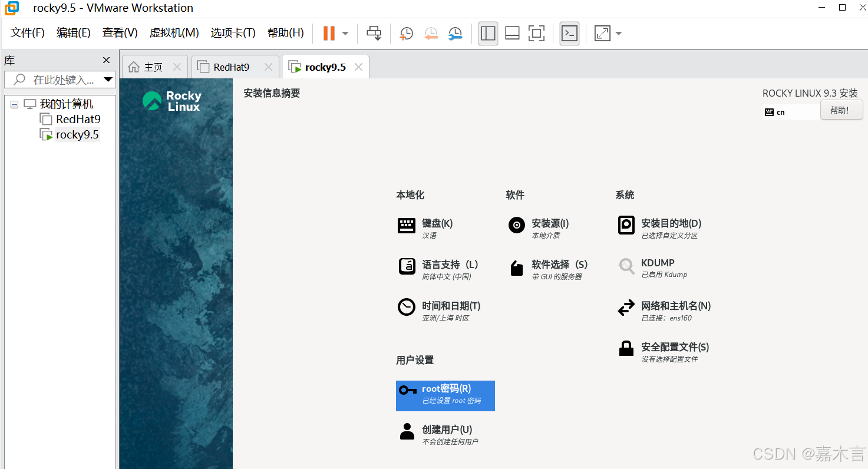Click the cn keyboard layout indicator

pyautogui.click(x=791, y=112)
